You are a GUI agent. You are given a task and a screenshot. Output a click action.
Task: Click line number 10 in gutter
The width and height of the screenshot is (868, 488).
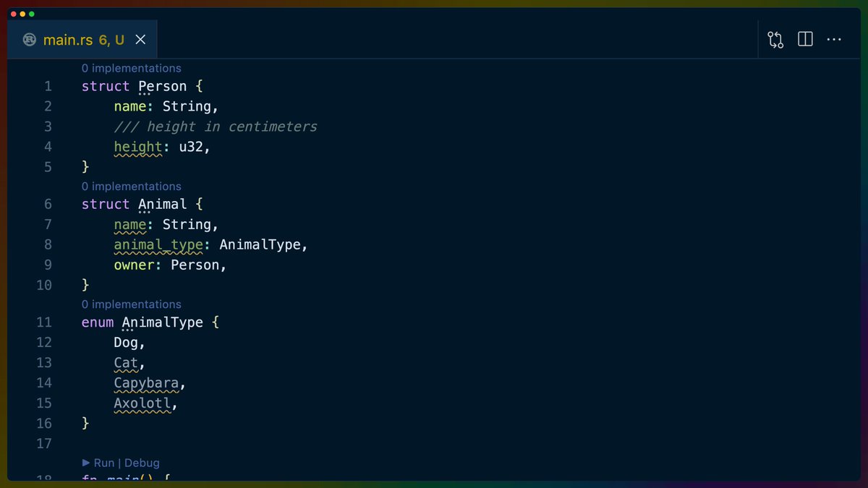pos(44,286)
